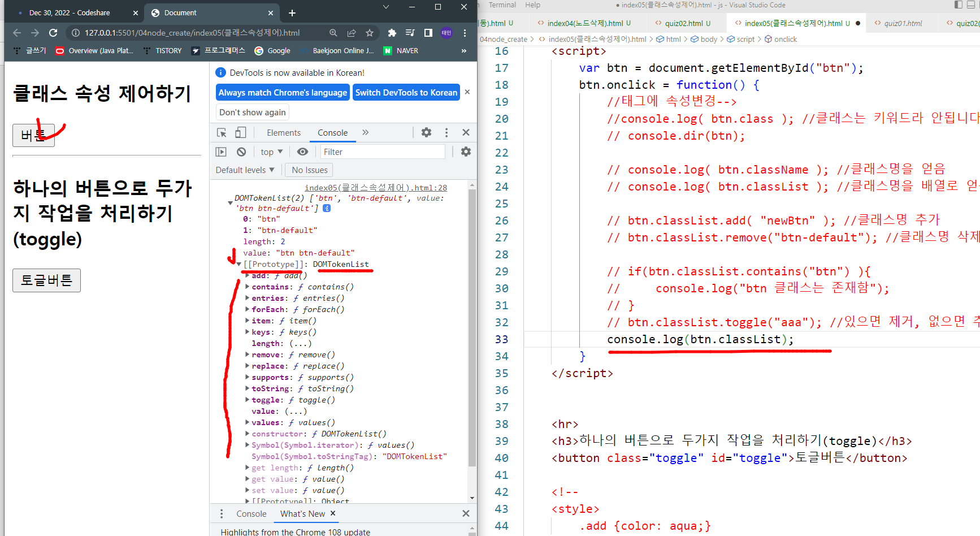Open the Chrome profile avatar

click(x=446, y=33)
